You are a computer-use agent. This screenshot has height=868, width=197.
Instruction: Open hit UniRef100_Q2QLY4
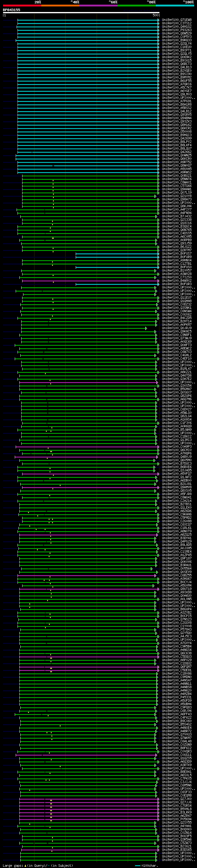pyautogui.click(x=177, y=43)
